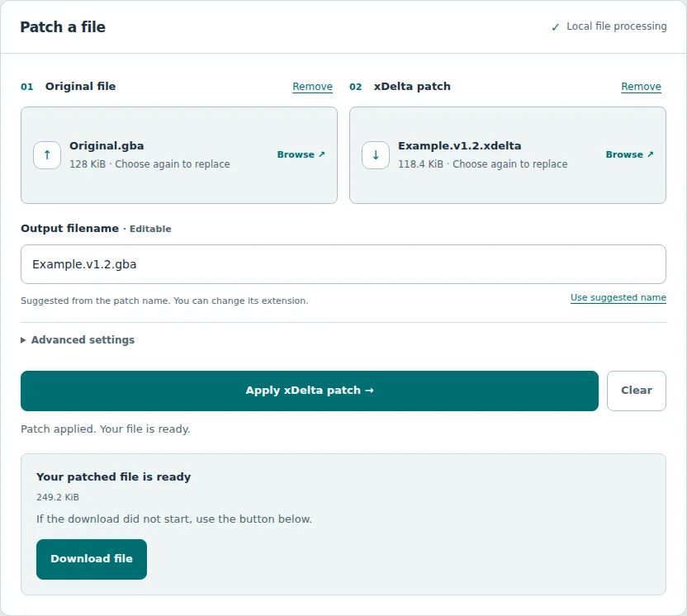The image size is (687, 616).
Task: Click the 'Suggested from the patch name' hint
Action: [x=164, y=301]
